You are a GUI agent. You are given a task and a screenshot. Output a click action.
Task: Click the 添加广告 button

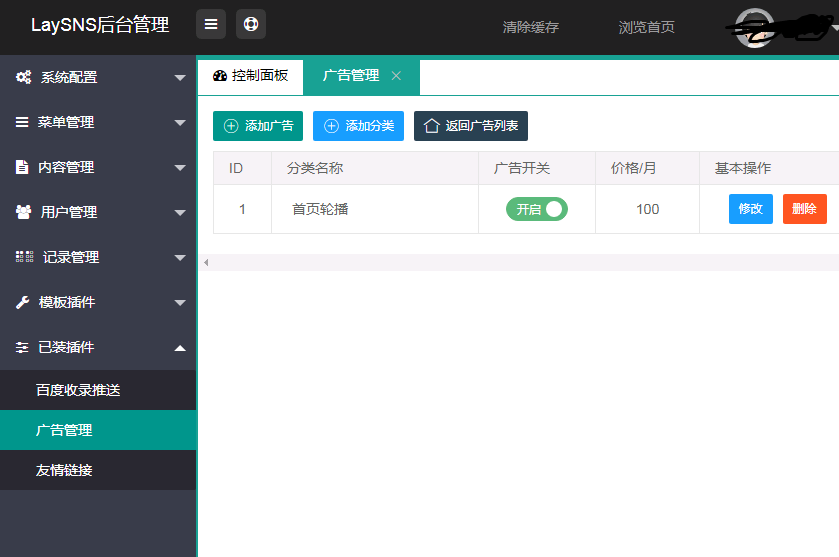[x=258, y=126]
